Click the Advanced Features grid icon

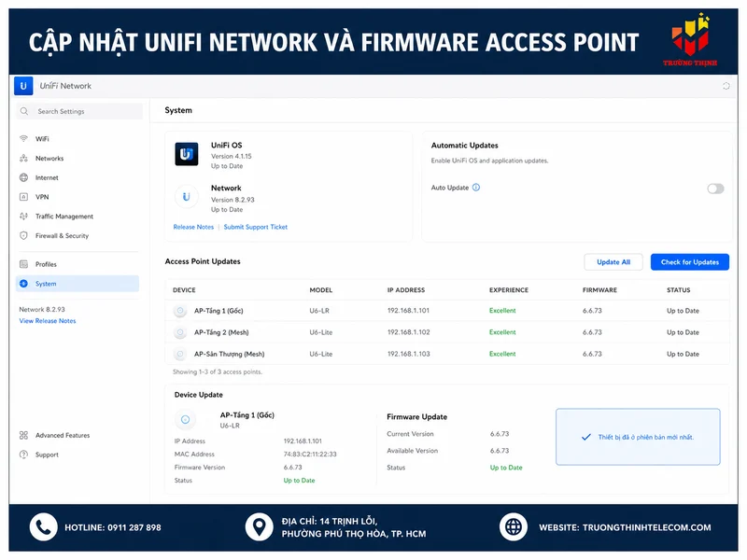23,435
